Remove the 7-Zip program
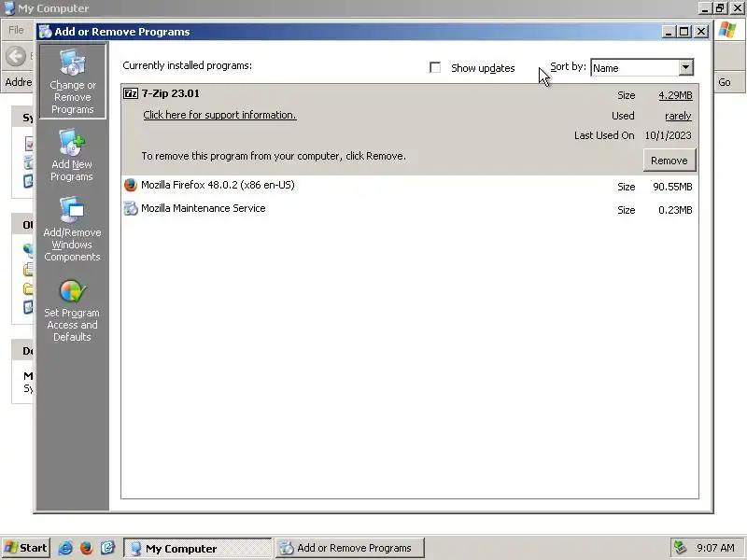 click(x=669, y=161)
